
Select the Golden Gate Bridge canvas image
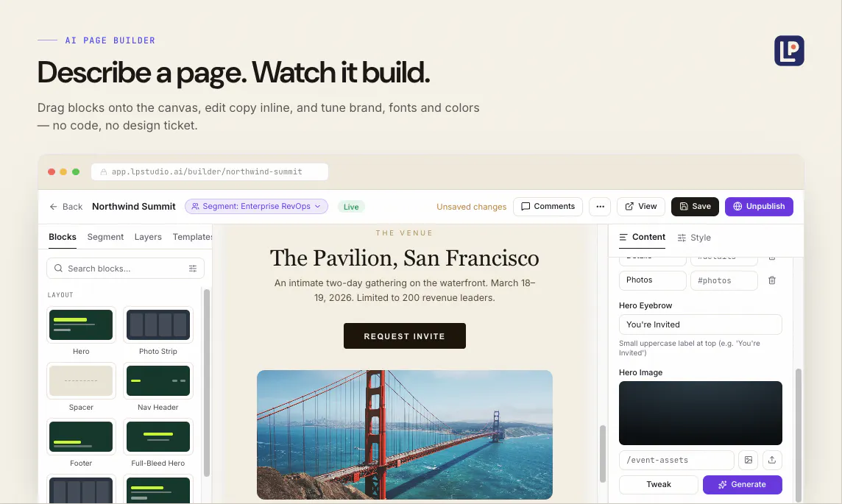coord(404,435)
